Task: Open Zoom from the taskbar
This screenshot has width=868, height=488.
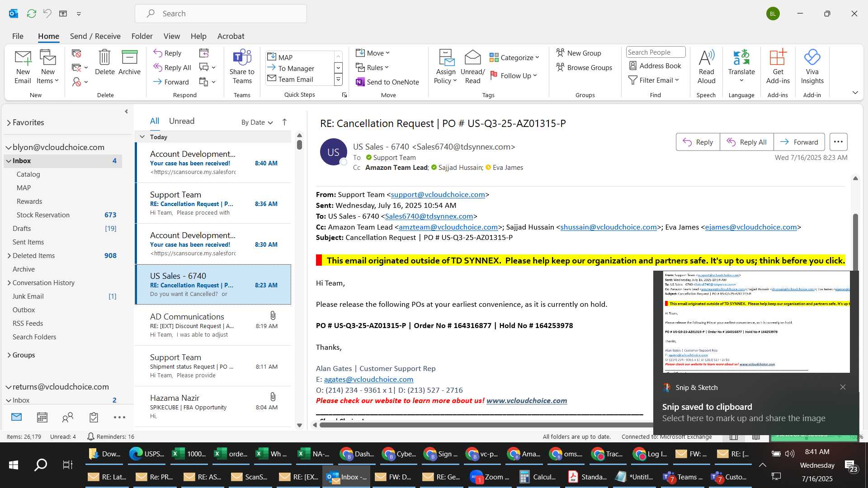Action: point(490,477)
